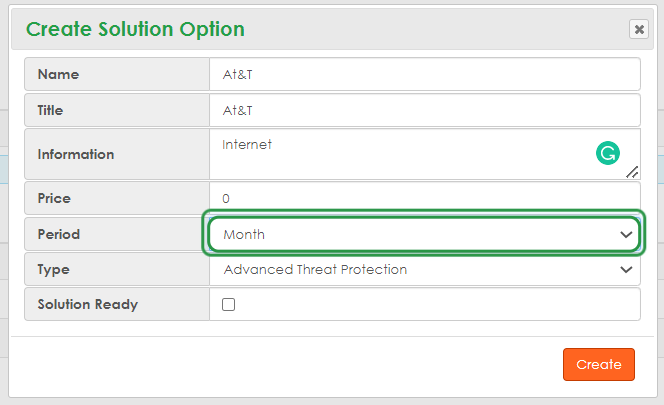Click the chevron arrow on Type dropdown
The width and height of the screenshot is (664, 405).
tap(627, 269)
